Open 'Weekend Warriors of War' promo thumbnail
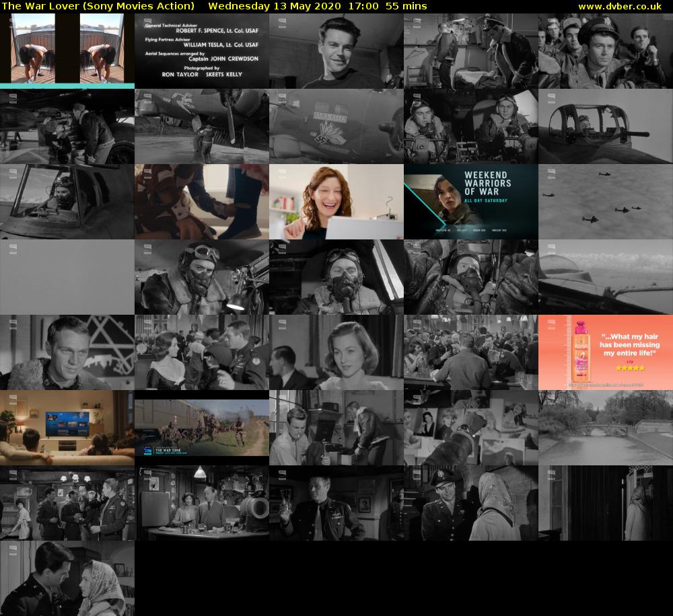Image resolution: width=673 pixels, height=616 pixels. click(x=471, y=202)
